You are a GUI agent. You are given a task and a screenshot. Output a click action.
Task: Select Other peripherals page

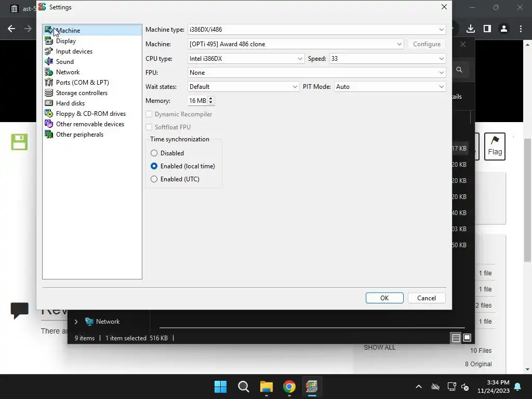[x=79, y=135]
